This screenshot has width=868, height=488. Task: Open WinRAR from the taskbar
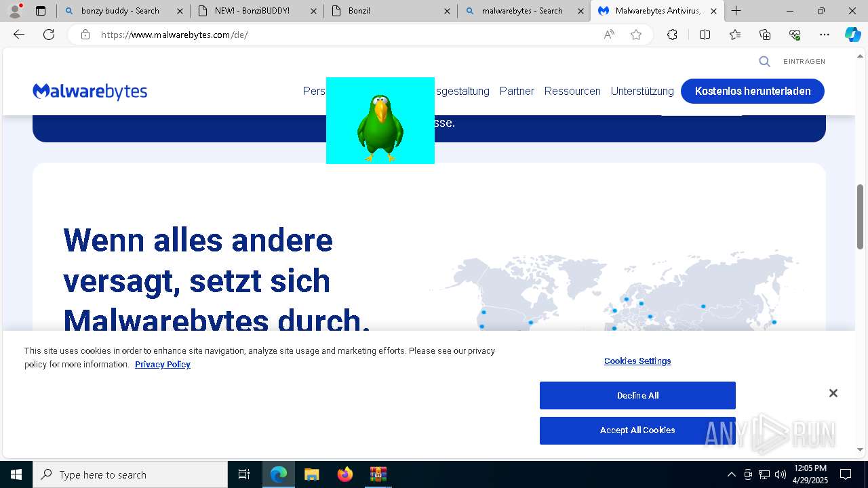click(x=378, y=474)
